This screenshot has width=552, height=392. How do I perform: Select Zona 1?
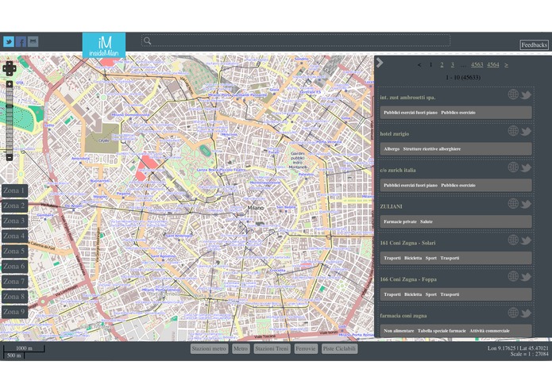[14, 191]
